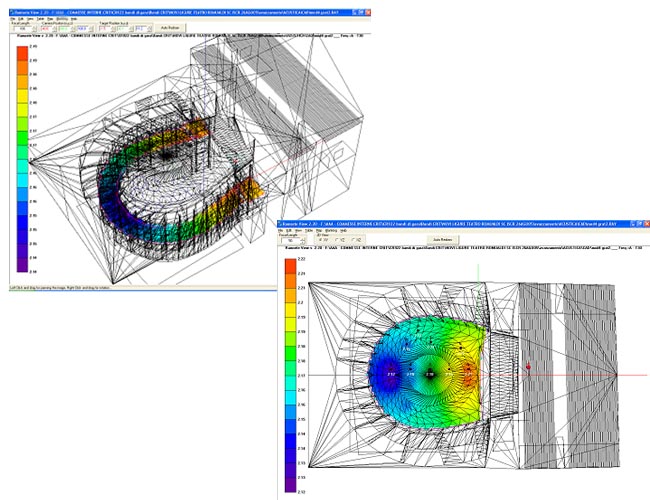This screenshot has height=500, width=650.
Task: Open the Help menu in the lower Ramsete View window
Action: pos(343,231)
